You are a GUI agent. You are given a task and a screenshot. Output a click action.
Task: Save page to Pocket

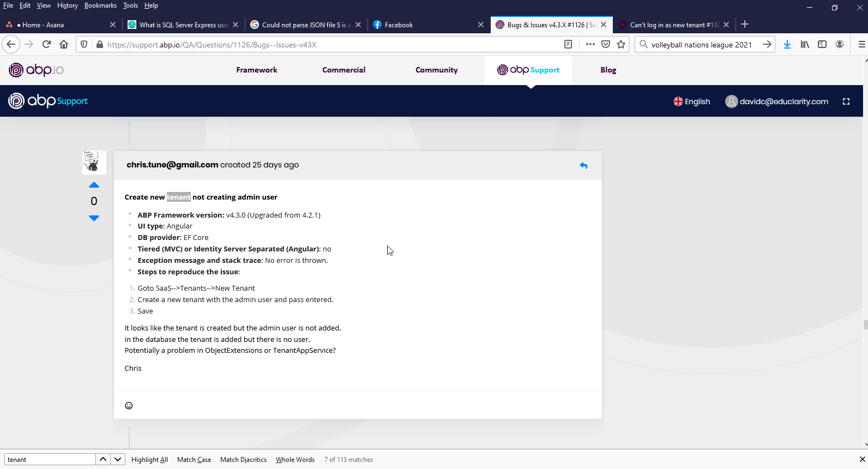606,44
